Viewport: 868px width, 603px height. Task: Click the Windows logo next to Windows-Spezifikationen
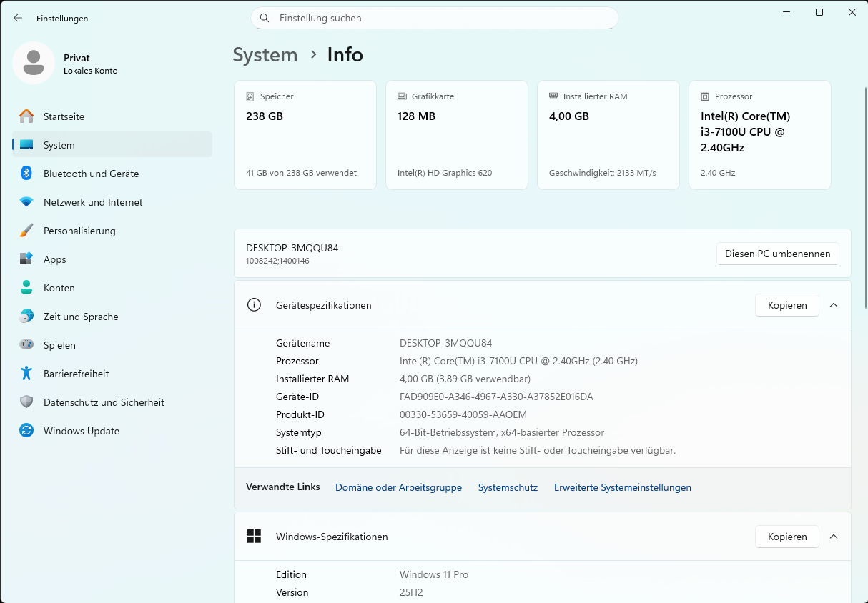coord(254,537)
